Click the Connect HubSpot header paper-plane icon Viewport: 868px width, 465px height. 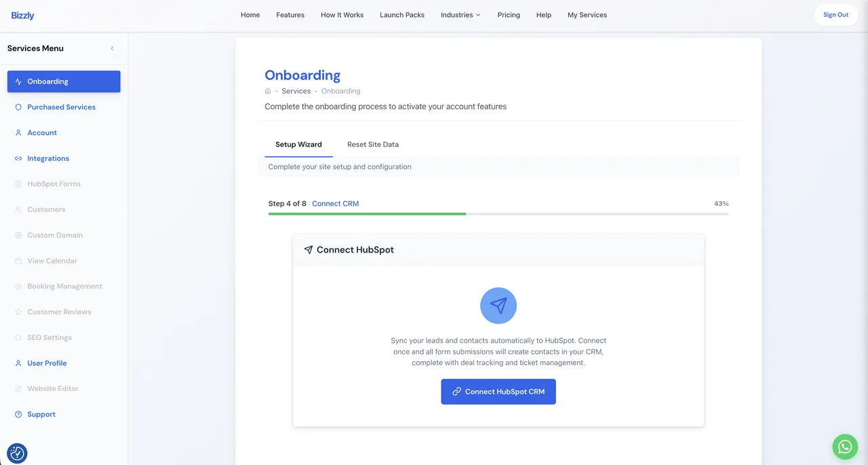(309, 250)
